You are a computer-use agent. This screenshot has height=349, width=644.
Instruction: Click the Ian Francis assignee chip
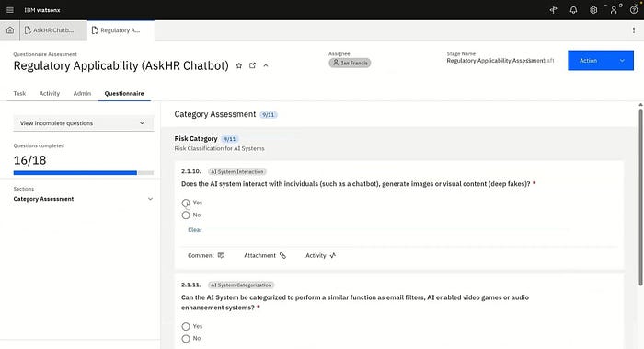click(350, 63)
